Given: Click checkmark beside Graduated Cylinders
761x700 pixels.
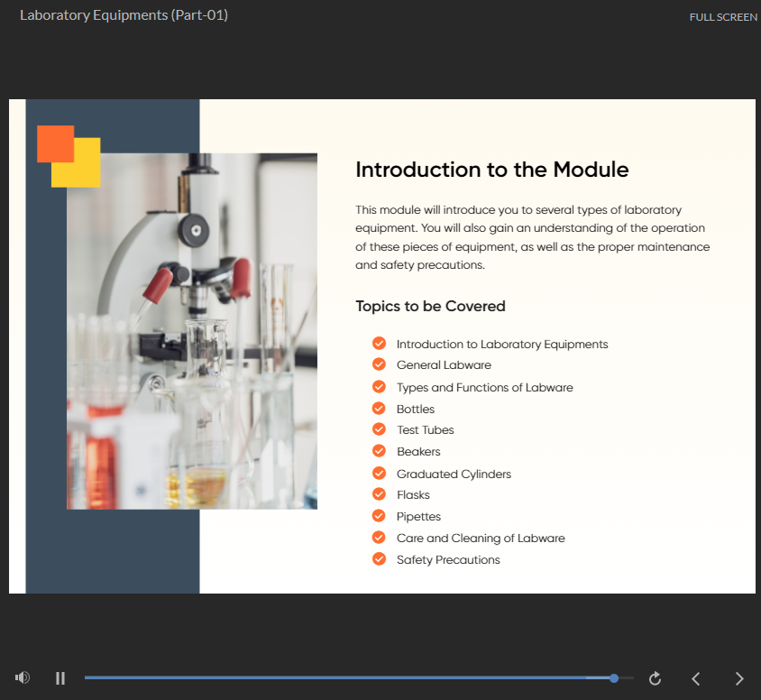Looking at the screenshot, I should 379,473.
